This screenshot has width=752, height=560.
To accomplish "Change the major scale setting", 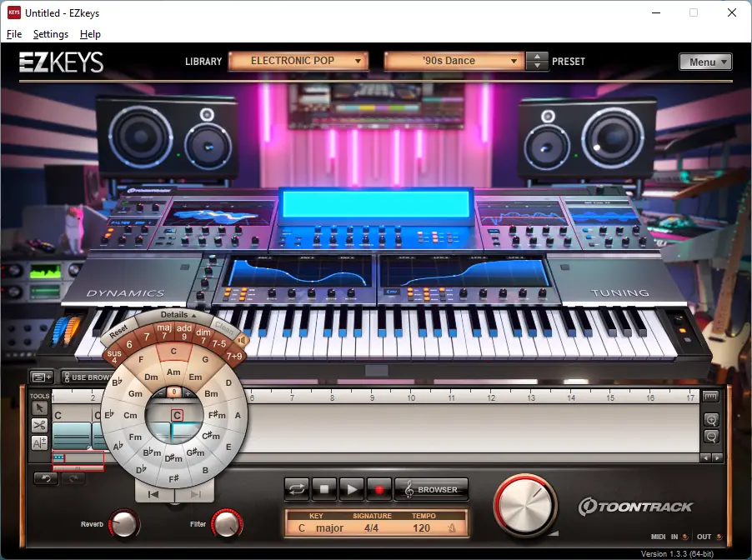I will coord(329,527).
